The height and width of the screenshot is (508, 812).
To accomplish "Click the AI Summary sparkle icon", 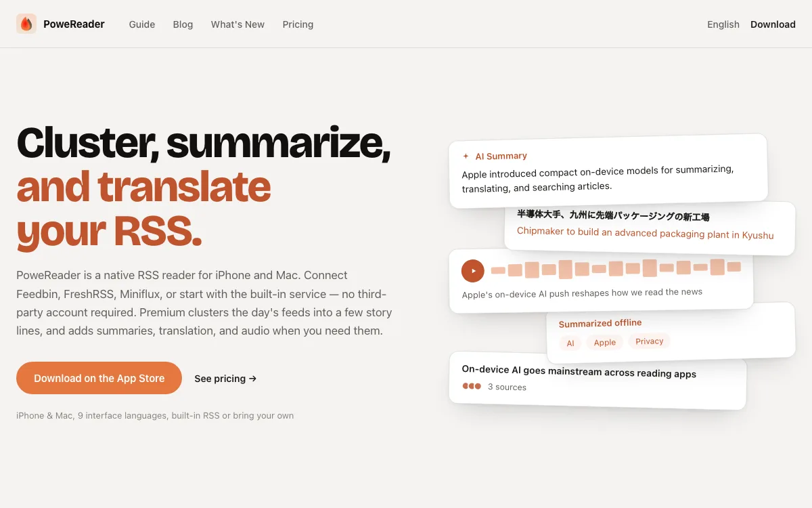I will pyautogui.click(x=466, y=156).
